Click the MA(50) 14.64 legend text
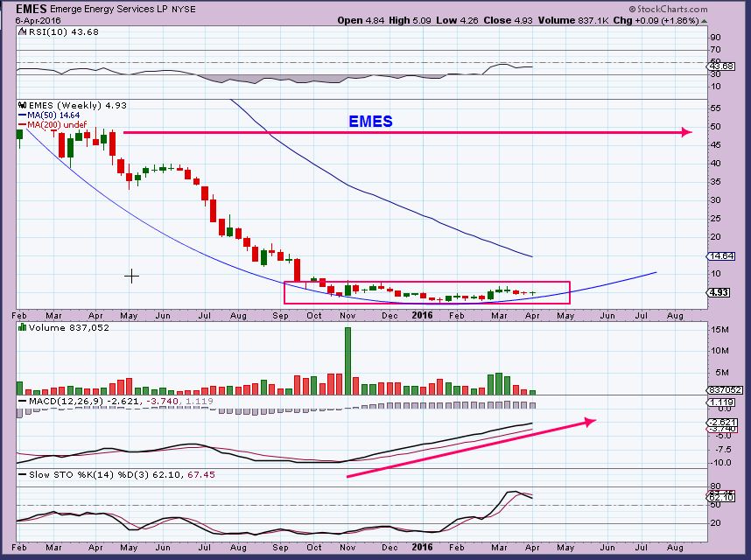Screen dimensions: 751x560 tap(53, 115)
